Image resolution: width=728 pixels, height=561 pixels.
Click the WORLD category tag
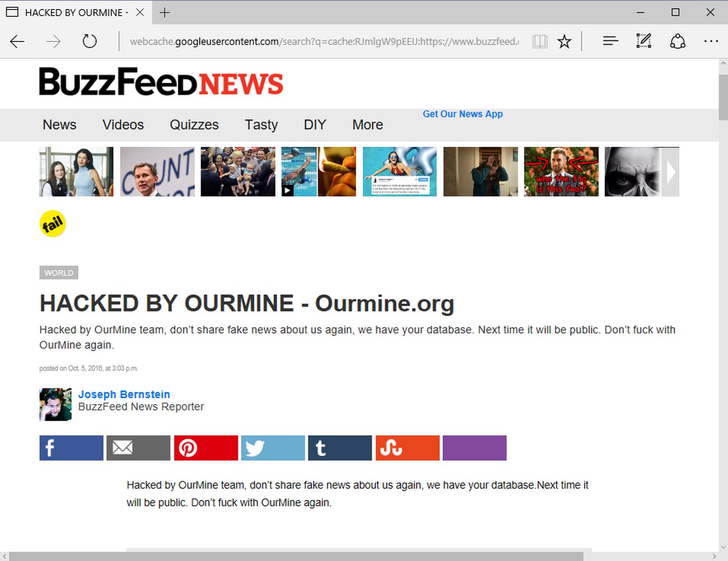pyautogui.click(x=59, y=273)
